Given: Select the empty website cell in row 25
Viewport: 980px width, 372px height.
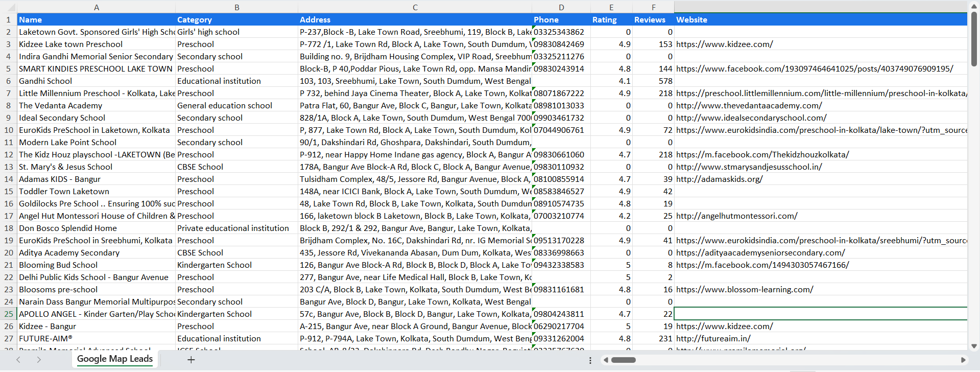Looking at the screenshot, I should point(821,314).
